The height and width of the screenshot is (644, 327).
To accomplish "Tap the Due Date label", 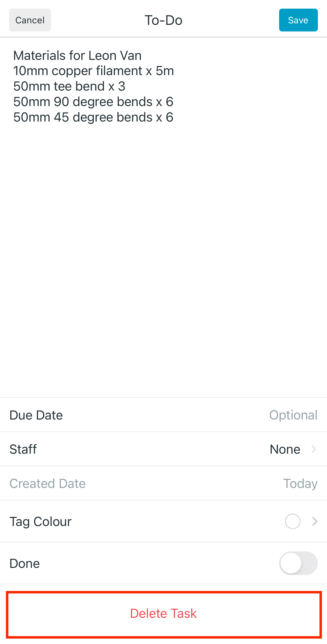I will click(x=36, y=415).
